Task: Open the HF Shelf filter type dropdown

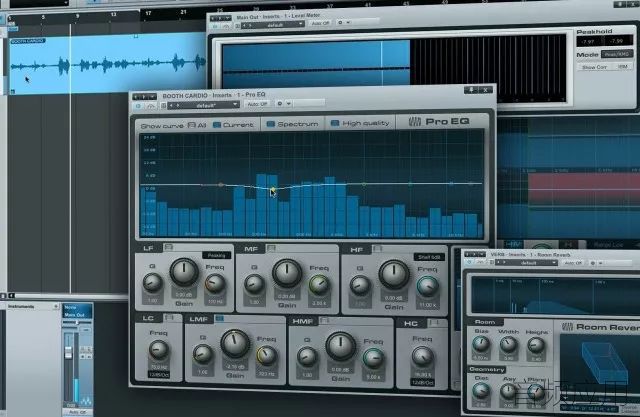Action: click(x=429, y=257)
